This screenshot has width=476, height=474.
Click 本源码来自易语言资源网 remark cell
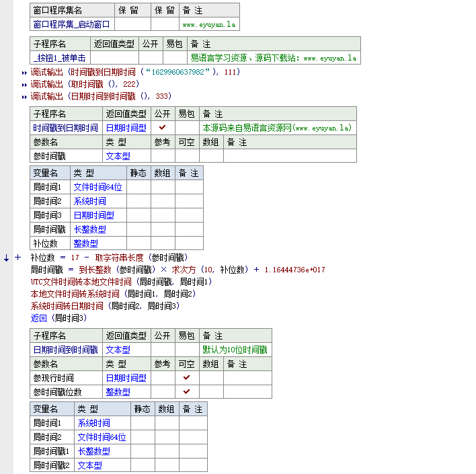pos(278,128)
